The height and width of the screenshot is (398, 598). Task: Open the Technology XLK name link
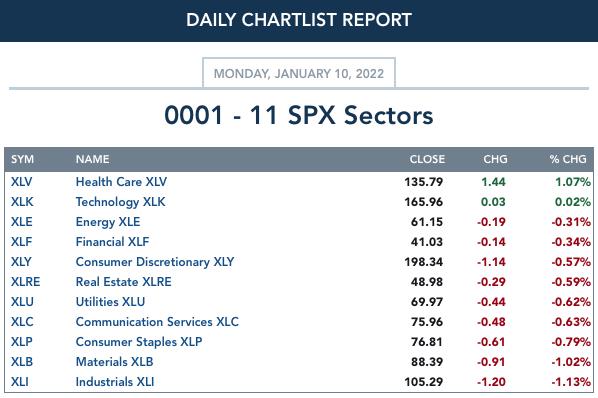point(121,202)
